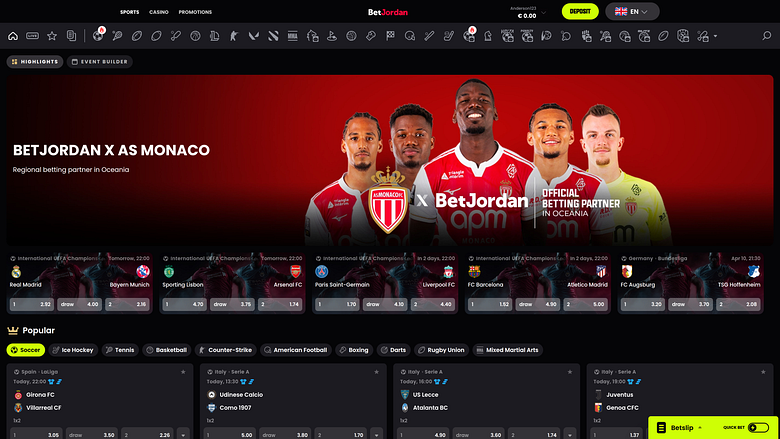Screen dimensions: 780x439
Task: Select the locked soccer ball icon with flame
Action: pos(469,35)
